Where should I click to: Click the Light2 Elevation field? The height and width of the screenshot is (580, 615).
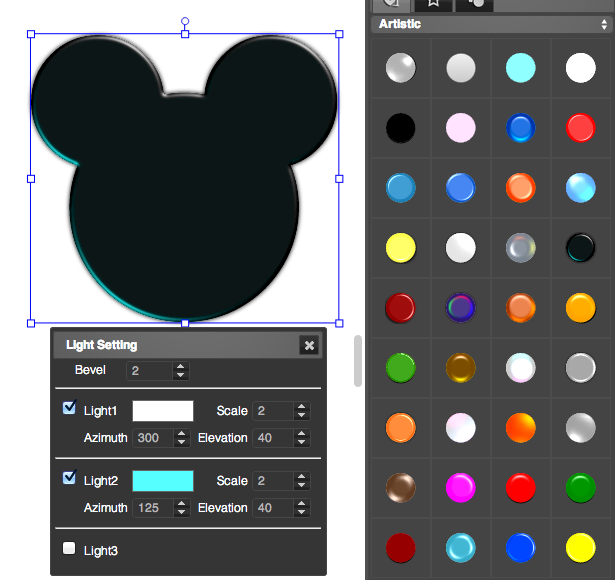273,508
